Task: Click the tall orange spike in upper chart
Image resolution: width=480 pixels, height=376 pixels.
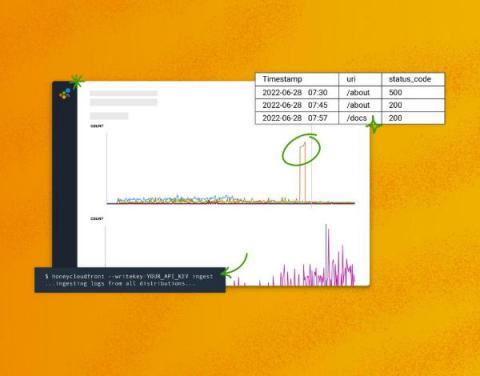Action: pyautogui.click(x=302, y=172)
